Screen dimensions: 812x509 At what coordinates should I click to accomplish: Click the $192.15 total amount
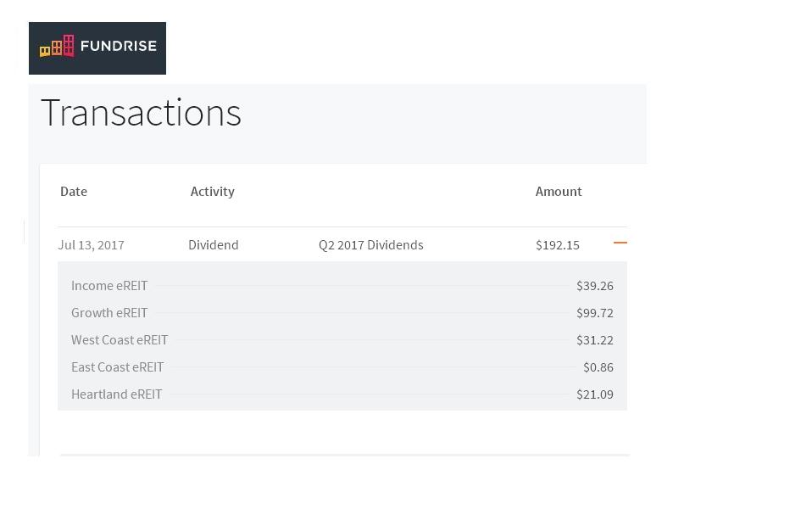tap(557, 245)
